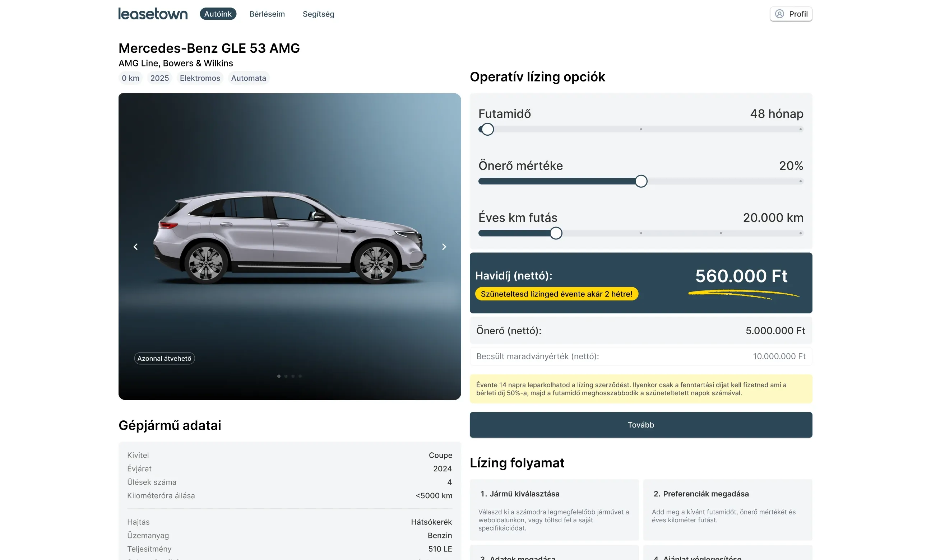
Task: Click the 10.000.000 Ft residual value
Action: point(779,356)
